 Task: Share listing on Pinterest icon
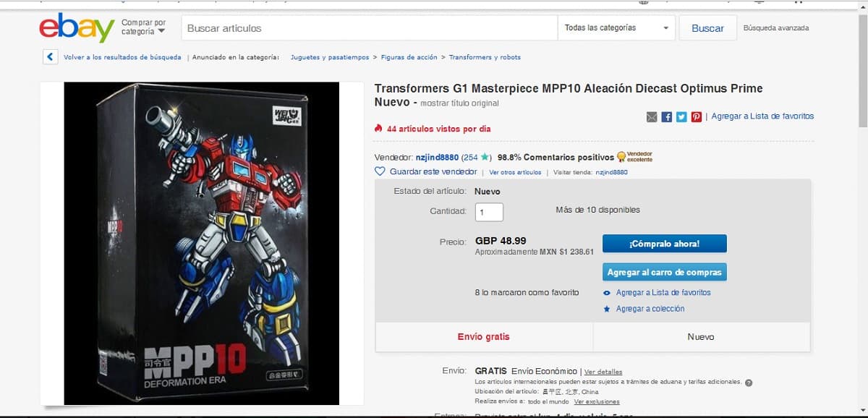click(x=697, y=117)
